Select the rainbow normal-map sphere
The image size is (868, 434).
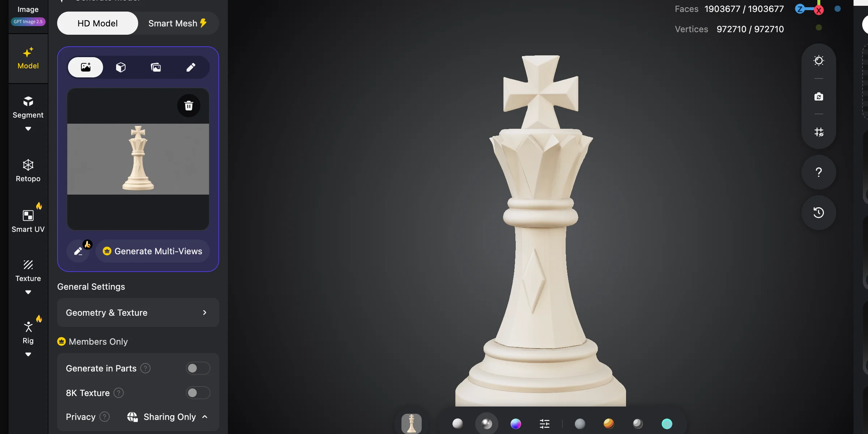click(x=516, y=424)
